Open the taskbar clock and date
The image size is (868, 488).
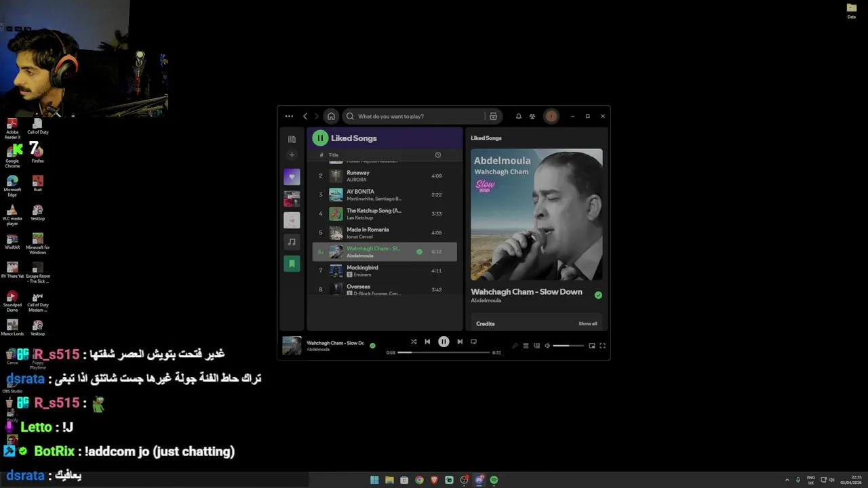pos(851,480)
